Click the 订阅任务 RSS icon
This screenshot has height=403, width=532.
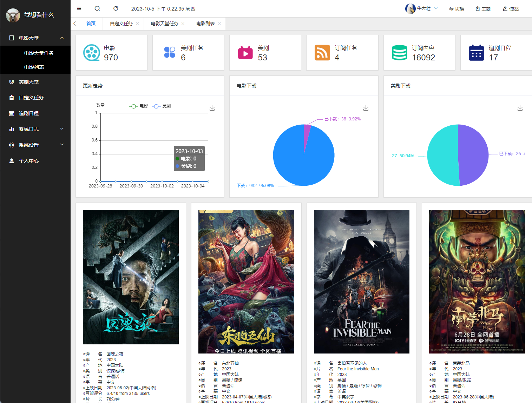tap(322, 53)
